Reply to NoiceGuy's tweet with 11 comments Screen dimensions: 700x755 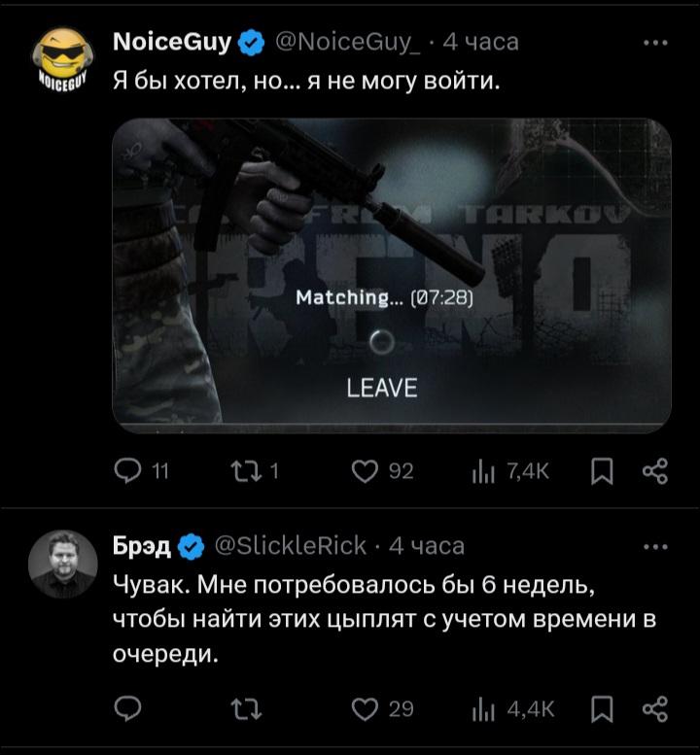141,471
